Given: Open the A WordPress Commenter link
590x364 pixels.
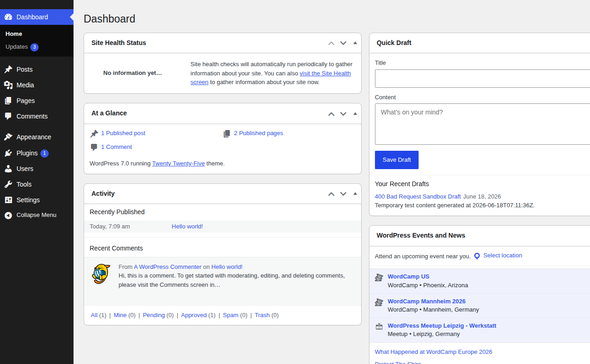Looking at the screenshot, I should coord(168,267).
